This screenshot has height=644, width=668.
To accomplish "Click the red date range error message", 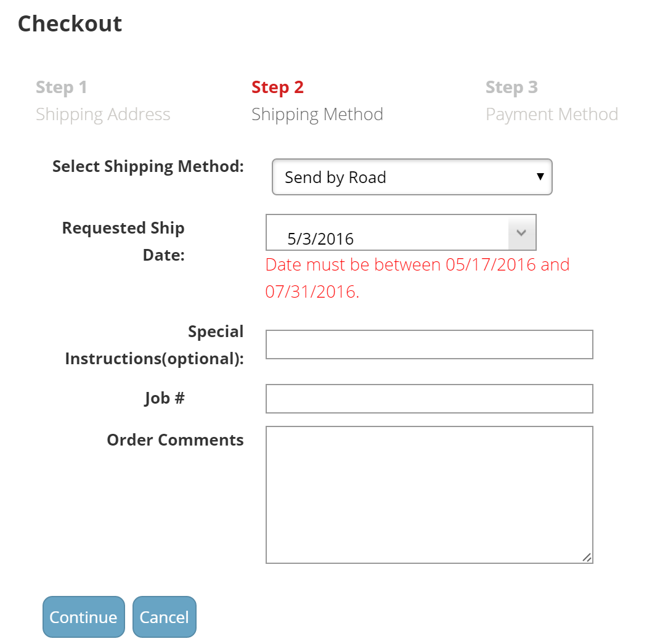I will [418, 278].
